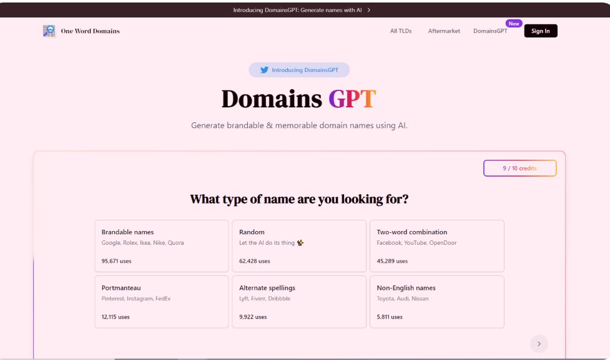Click the chevron arrow in the top announcement bar

(x=369, y=10)
